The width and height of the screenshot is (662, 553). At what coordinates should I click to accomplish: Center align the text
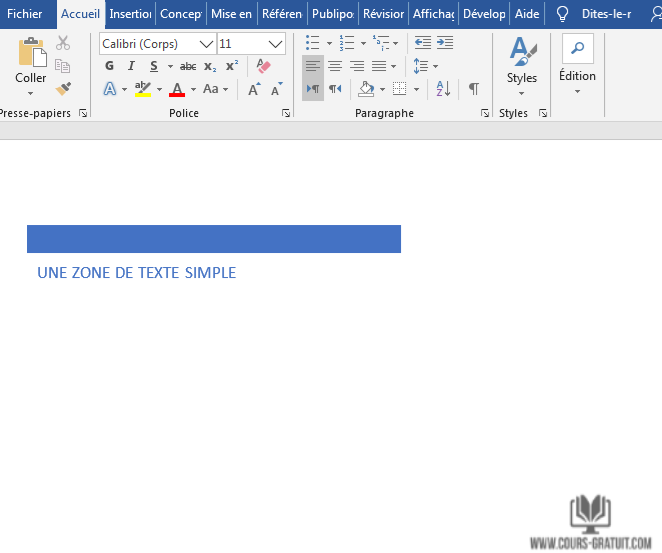335,66
